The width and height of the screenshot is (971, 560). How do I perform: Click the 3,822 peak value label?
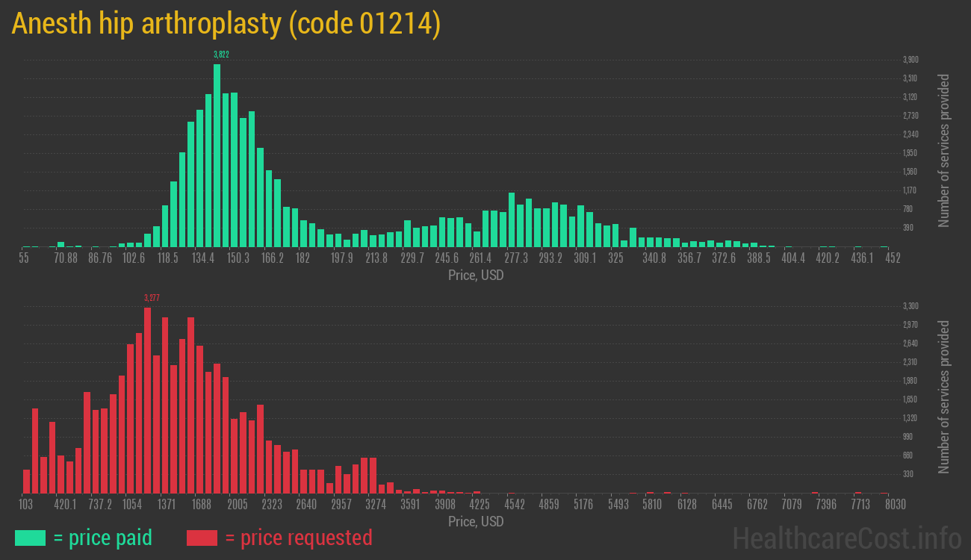point(221,55)
